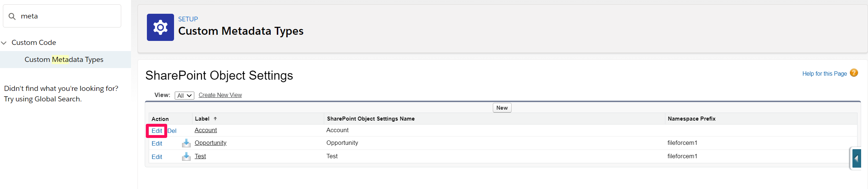
Task: Click the Setup gear icon
Action: coord(160,27)
